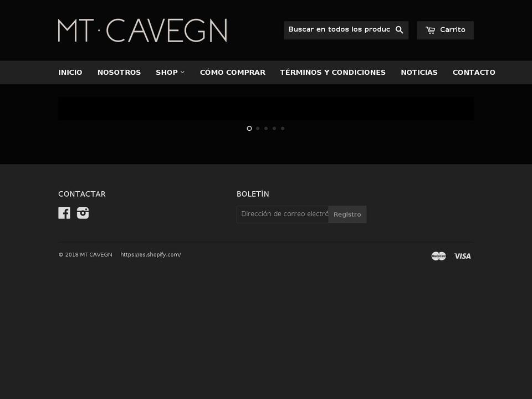
Task: Click the MT CAVEGN logo
Action: pyautogui.click(x=142, y=30)
